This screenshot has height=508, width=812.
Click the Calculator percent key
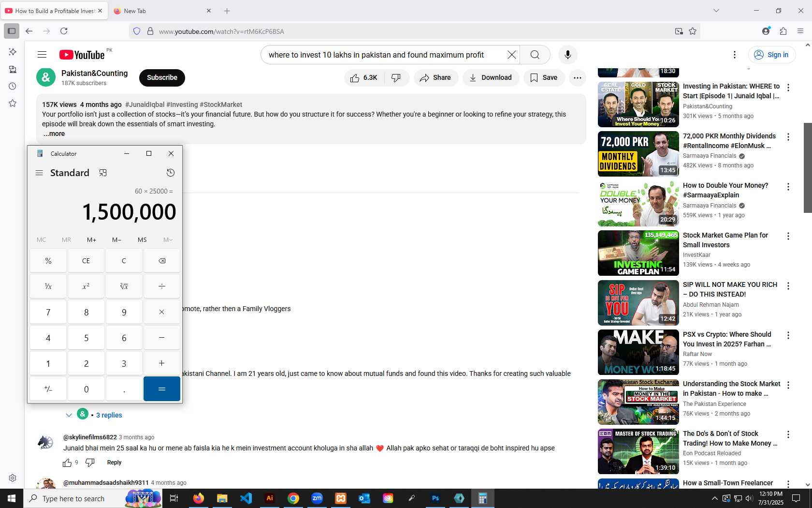click(x=48, y=261)
